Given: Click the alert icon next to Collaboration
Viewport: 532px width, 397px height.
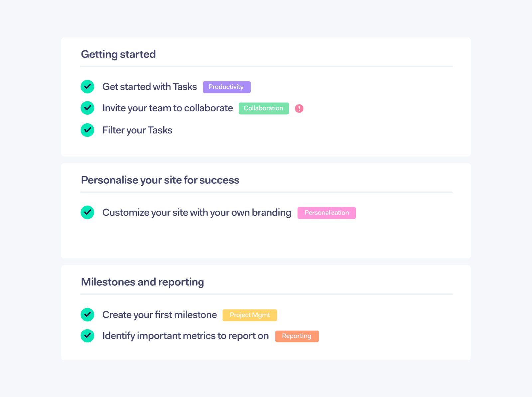Looking at the screenshot, I should pos(299,108).
